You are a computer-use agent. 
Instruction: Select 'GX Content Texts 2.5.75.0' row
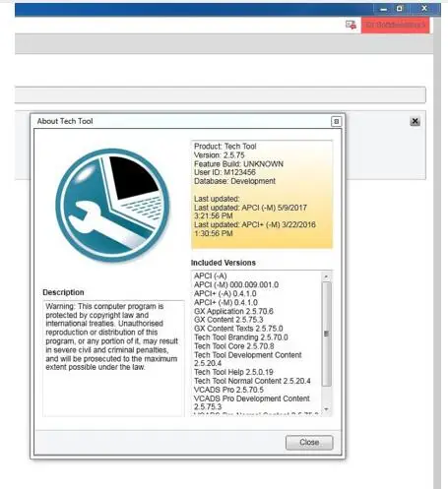[238, 329]
